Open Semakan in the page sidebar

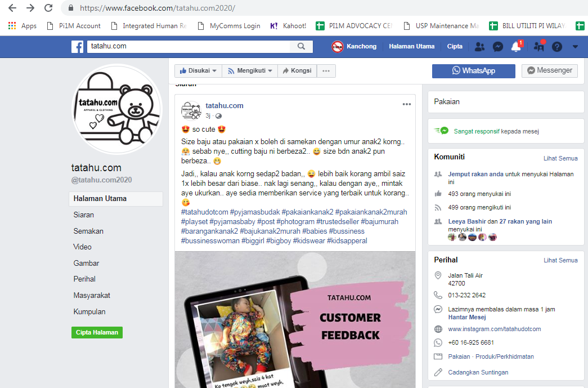point(88,231)
